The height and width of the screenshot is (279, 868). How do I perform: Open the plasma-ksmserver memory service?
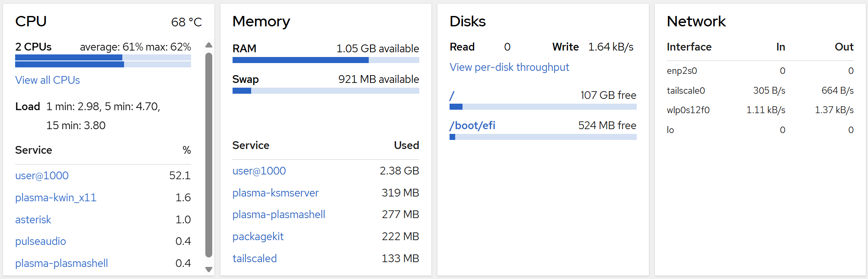[275, 193]
